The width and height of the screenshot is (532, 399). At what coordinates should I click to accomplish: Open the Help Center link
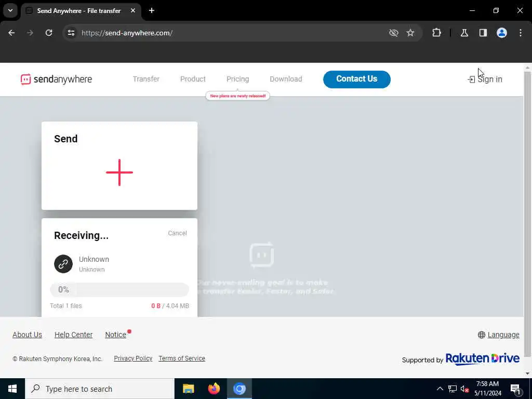click(74, 335)
